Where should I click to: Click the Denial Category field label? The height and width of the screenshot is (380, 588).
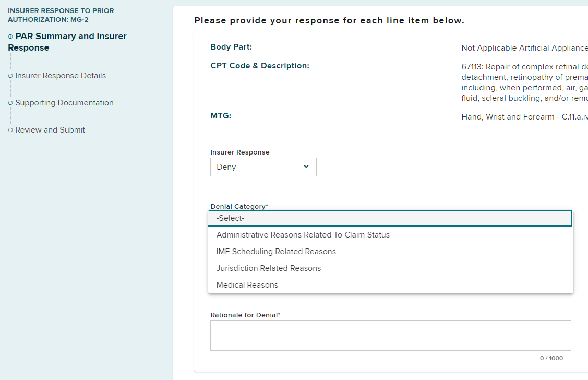click(x=239, y=207)
